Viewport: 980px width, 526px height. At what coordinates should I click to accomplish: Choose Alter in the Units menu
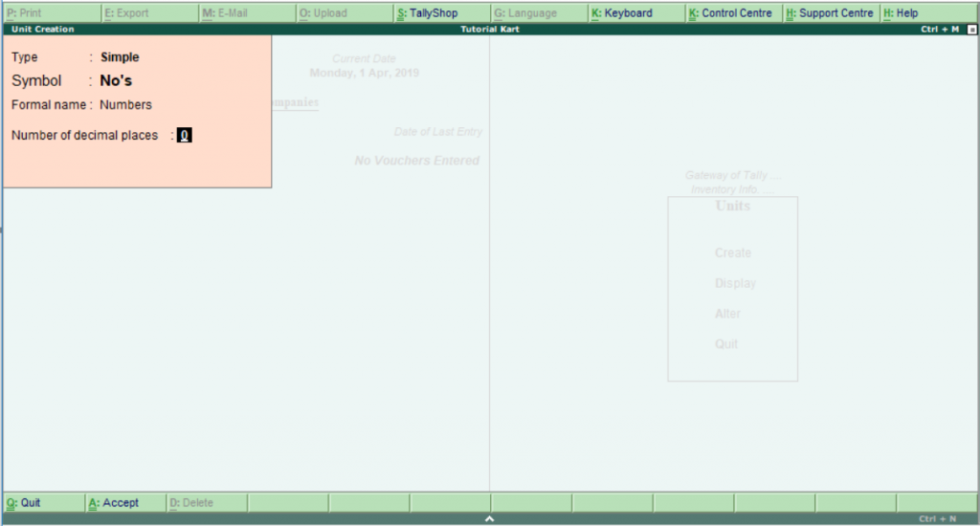point(727,314)
